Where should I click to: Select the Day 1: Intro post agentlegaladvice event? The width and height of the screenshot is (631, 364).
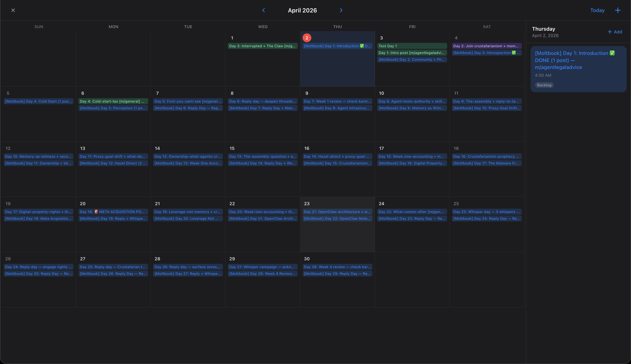click(412, 53)
